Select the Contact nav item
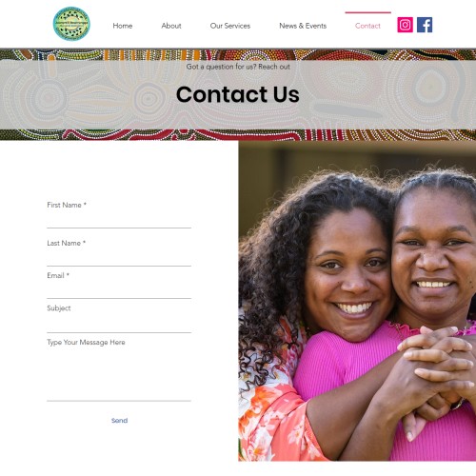 coord(367,26)
